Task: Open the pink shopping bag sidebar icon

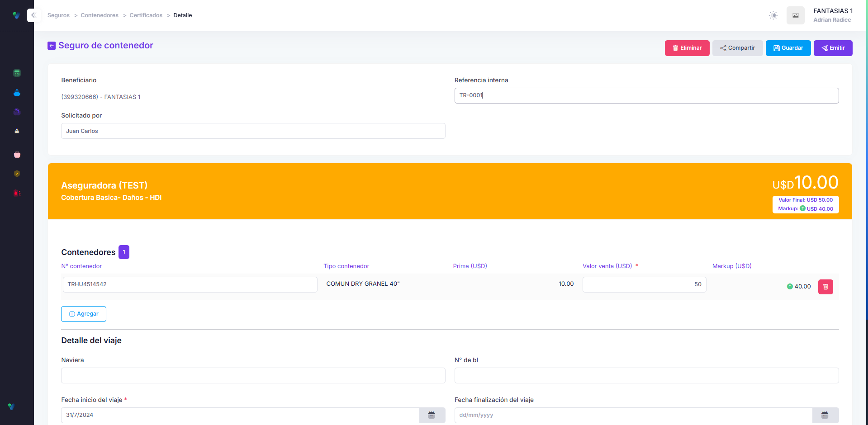Action: click(x=17, y=155)
